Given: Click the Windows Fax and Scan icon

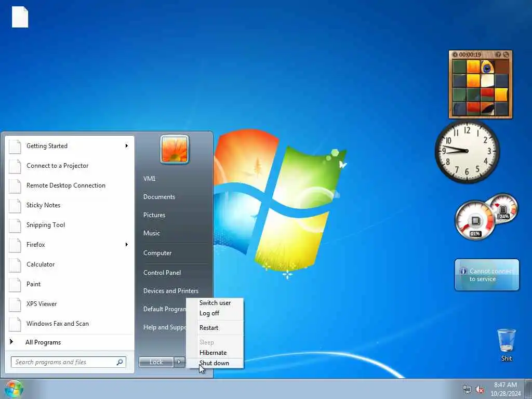Looking at the screenshot, I should point(15,324).
